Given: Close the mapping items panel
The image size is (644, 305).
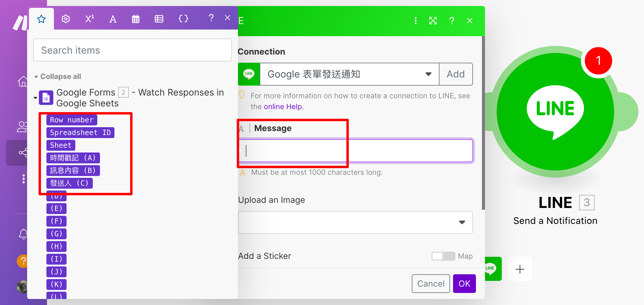Looking at the screenshot, I should [228, 18].
